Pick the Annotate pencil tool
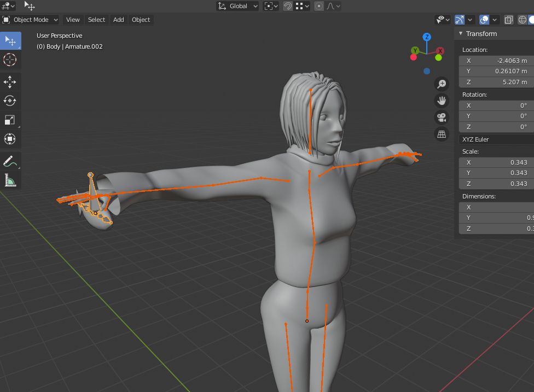534x392 pixels. pyautogui.click(x=10, y=161)
